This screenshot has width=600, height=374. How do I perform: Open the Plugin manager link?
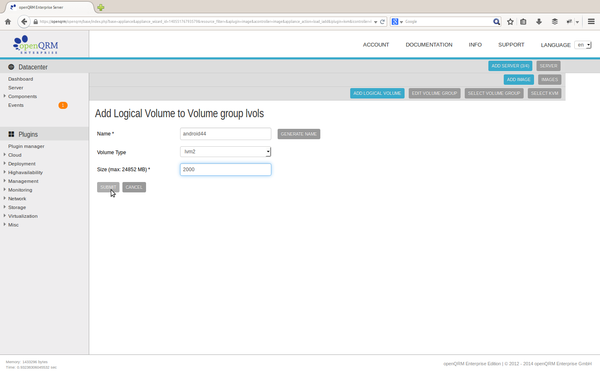pyautogui.click(x=26, y=146)
